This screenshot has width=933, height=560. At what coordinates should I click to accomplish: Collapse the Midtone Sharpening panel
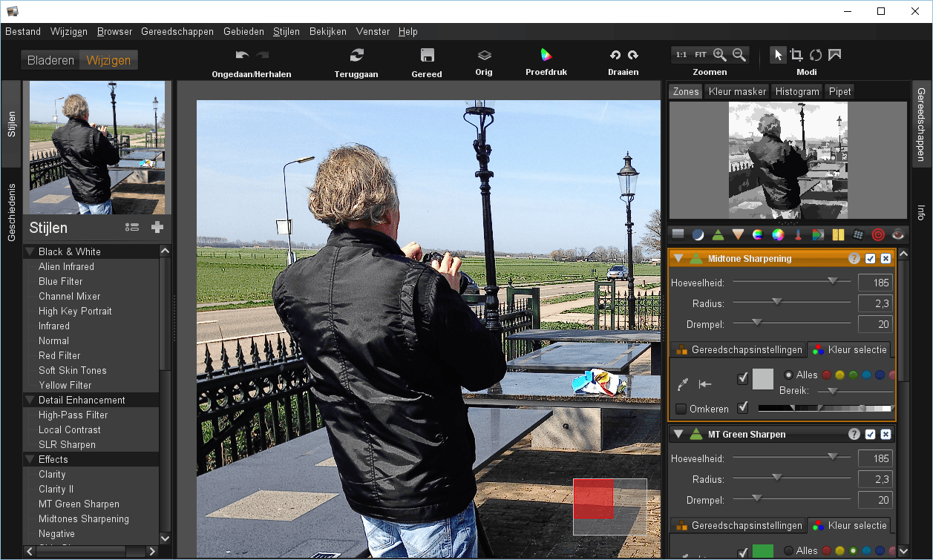(678, 259)
